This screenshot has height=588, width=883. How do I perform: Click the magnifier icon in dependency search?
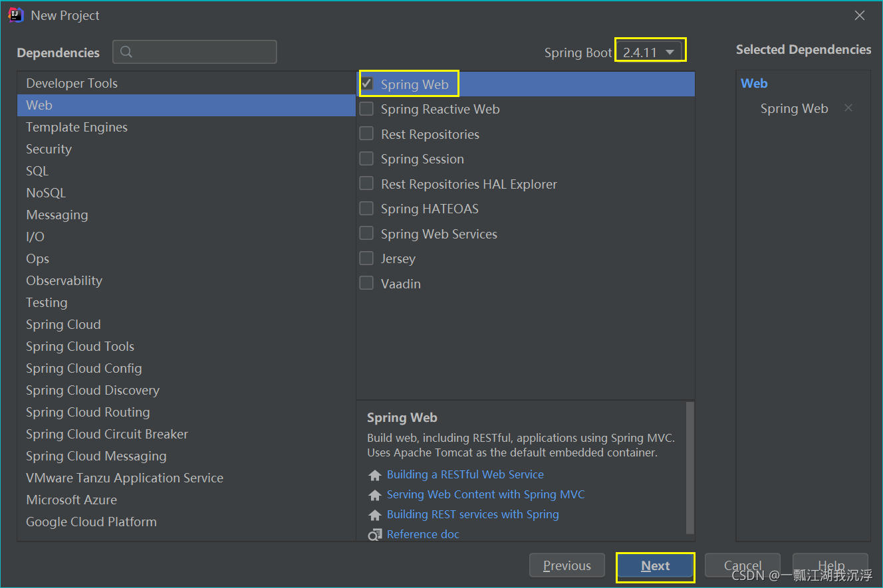click(x=127, y=52)
